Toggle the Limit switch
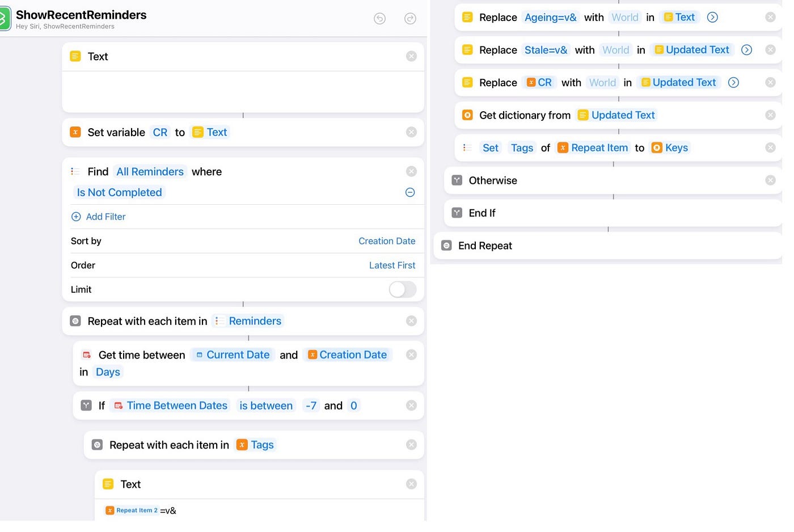The image size is (794, 532). pyautogui.click(x=403, y=289)
